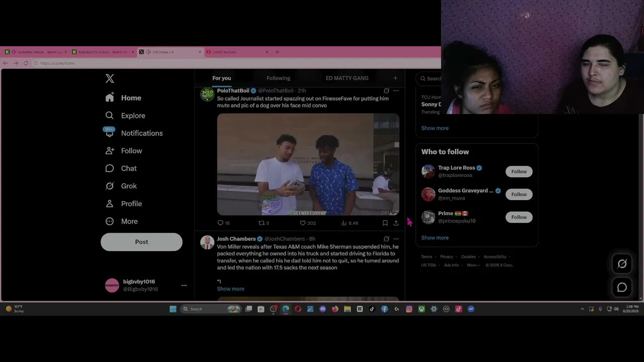Viewport: 644px width, 362px height.
Task: Open File Explorer from the taskbar
Action: pyautogui.click(x=347, y=309)
